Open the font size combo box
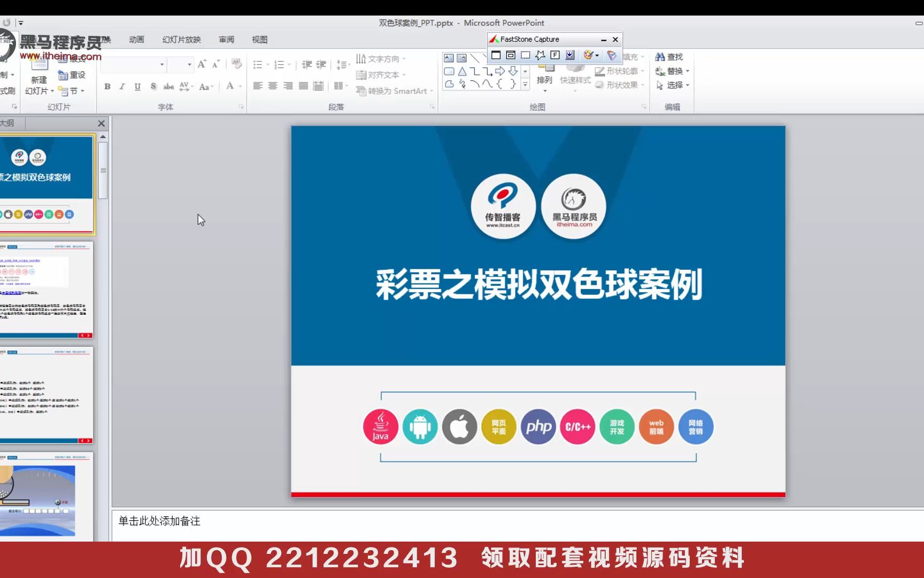Viewport: 924px width, 578px height. [180, 65]
